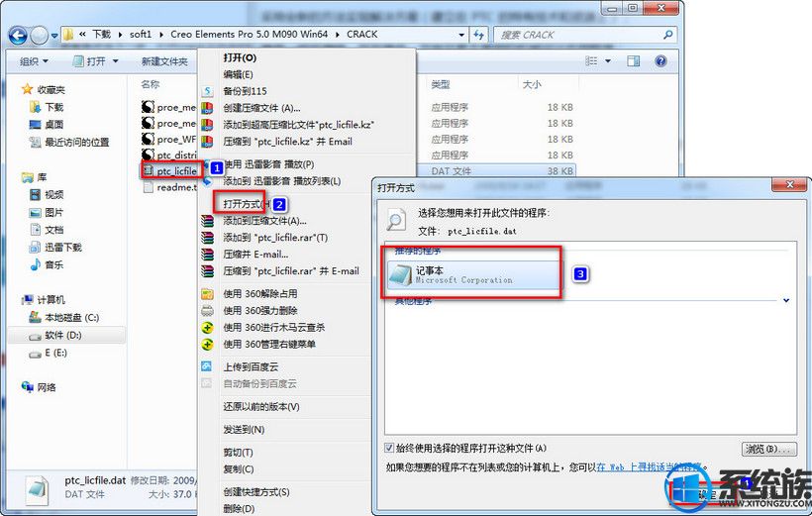Expand the 其他程序 section chevron
The image size is (812, 516).
[x=786, y=300]
